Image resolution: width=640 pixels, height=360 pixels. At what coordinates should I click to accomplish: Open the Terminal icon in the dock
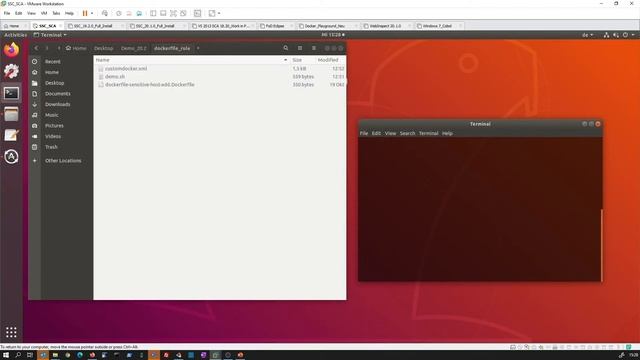pos(11,93)
